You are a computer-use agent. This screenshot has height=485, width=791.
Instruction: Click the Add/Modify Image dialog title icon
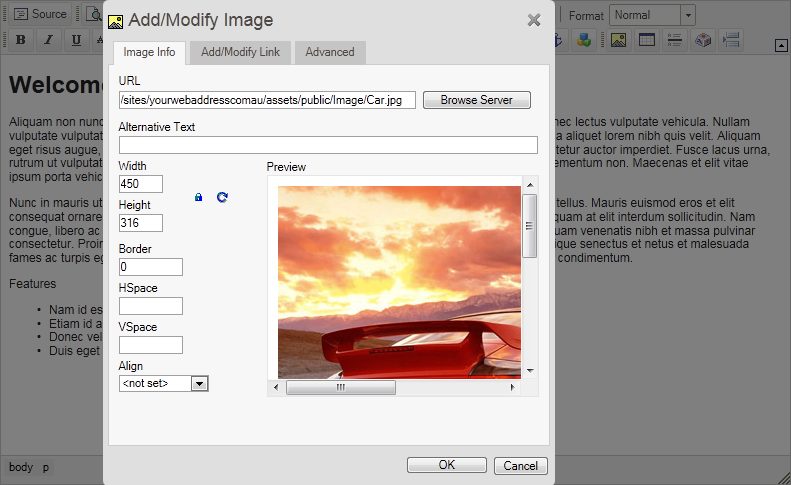[x=116, y=22]
